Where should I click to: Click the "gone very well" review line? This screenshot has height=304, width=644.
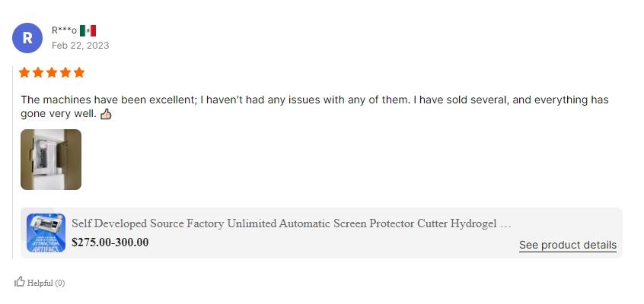[x=58, y=114]
